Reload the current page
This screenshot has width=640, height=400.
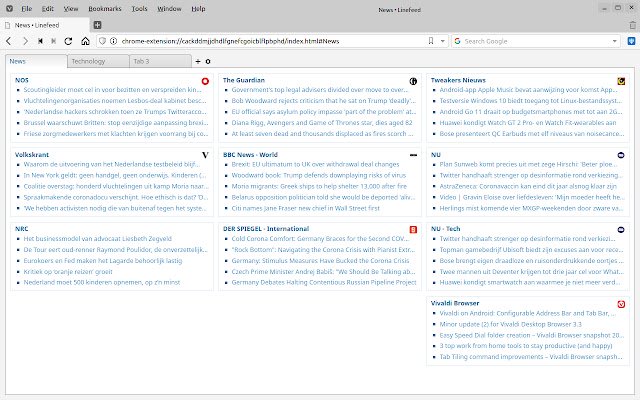pyautogui.click(x=68, y=41)
